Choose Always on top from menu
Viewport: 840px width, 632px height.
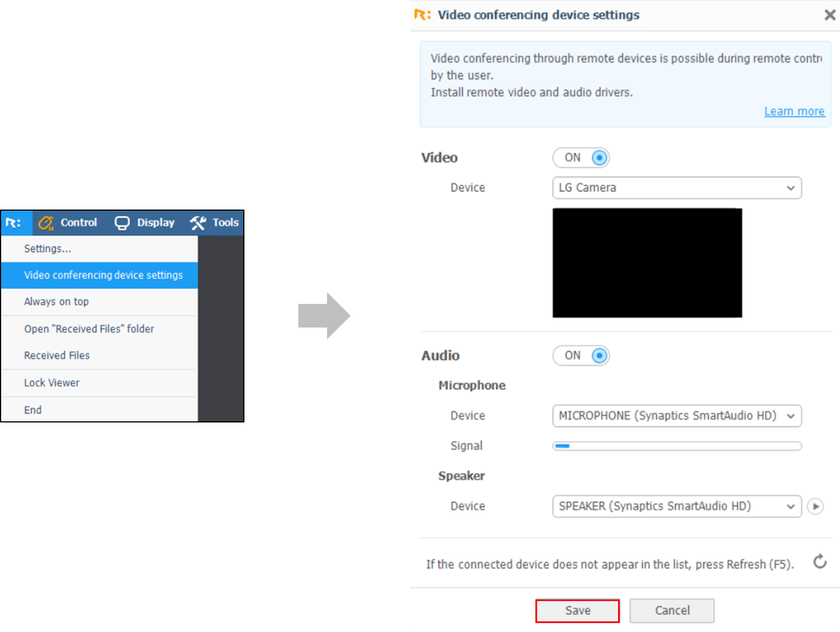pyautogui.click(x=56, y=302)
